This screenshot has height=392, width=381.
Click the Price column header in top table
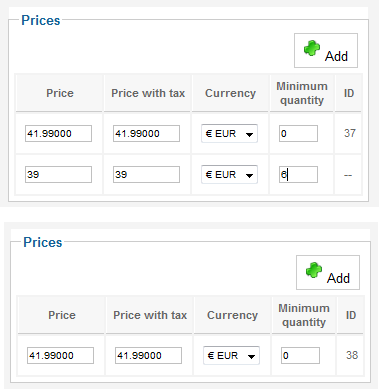(60, 93)
